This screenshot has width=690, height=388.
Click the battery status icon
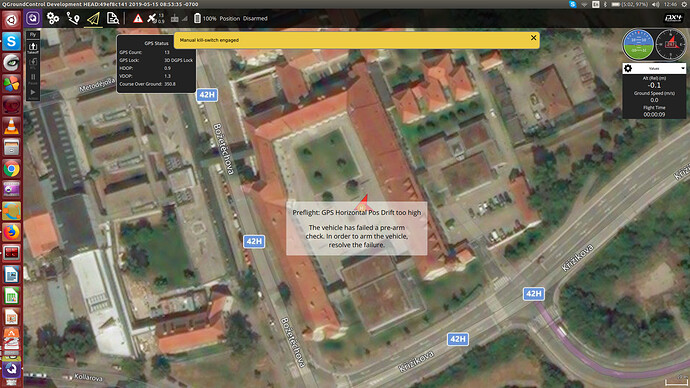click(197, 18)
